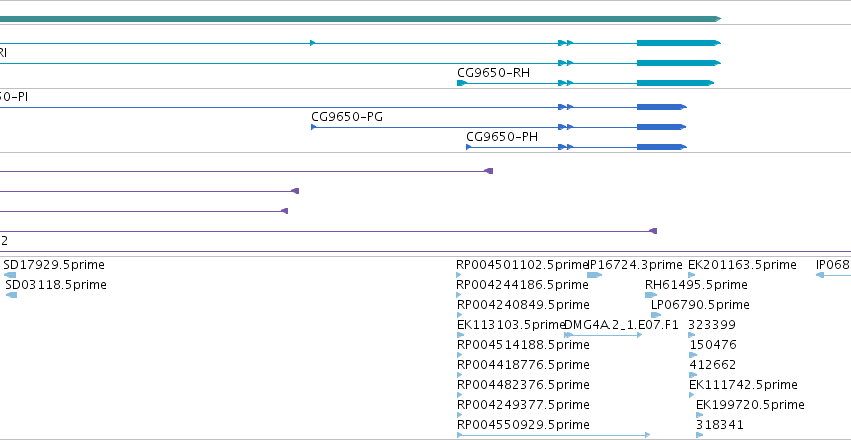851x440 pixels.
Task: Select the EK111742.5prime label
Action: pos(744,385)
